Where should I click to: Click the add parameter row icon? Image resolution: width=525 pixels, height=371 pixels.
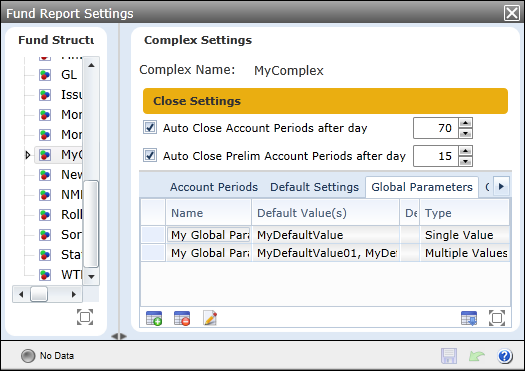154,318
